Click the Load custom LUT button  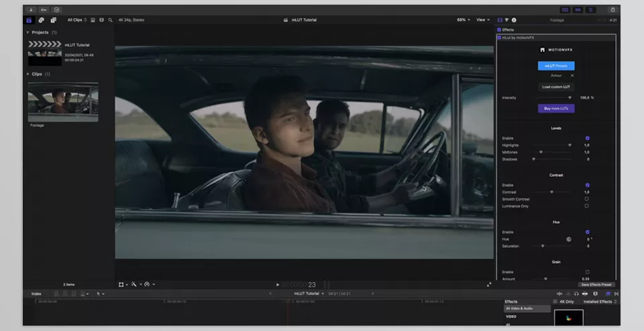pyautogui.click(x=556, y=87)
